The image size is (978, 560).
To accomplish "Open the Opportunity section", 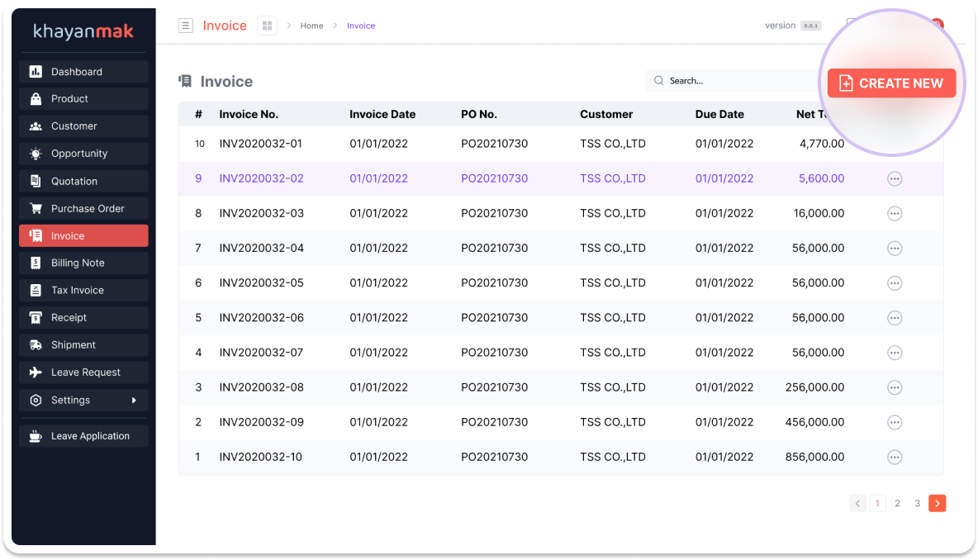I will pyautogui.click(x=83, y=154).
